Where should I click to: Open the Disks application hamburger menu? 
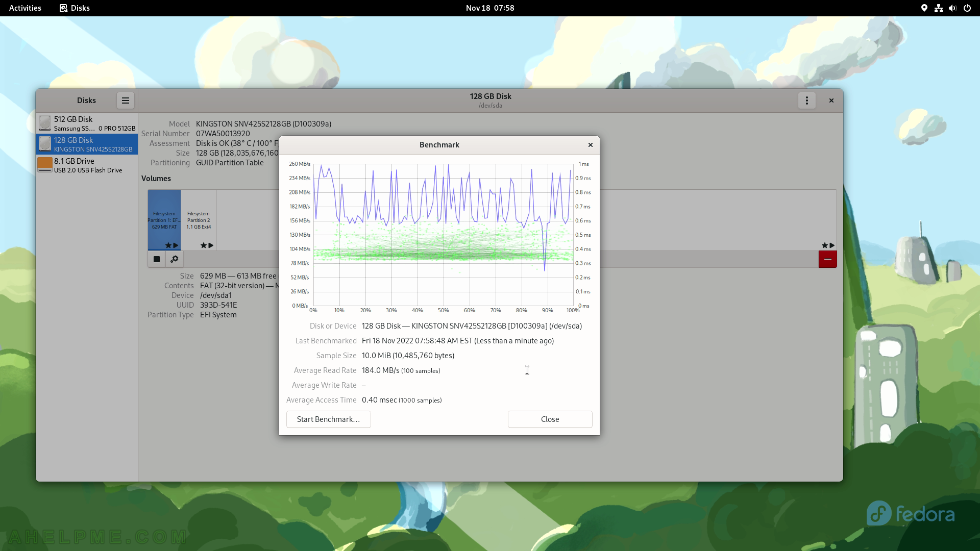click(x=125, y=101)
